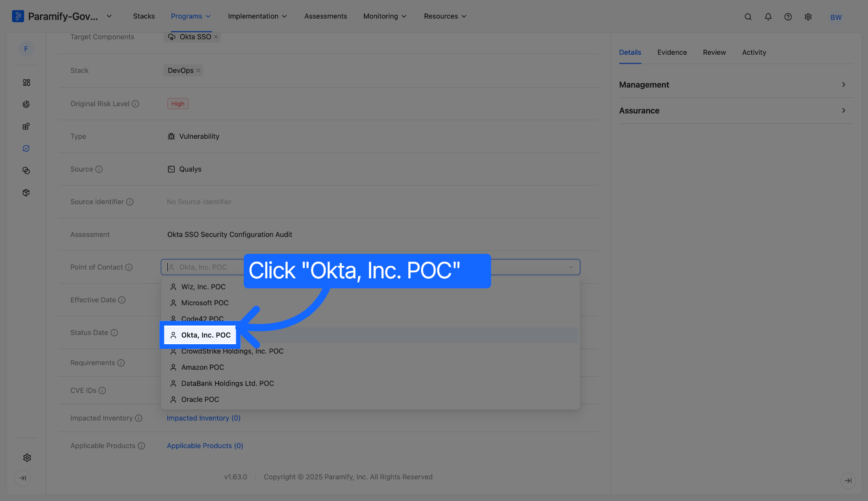Viewport: 868px width, 501px height.
Task: Open the search icon in top bar
Action: [748, 17]
